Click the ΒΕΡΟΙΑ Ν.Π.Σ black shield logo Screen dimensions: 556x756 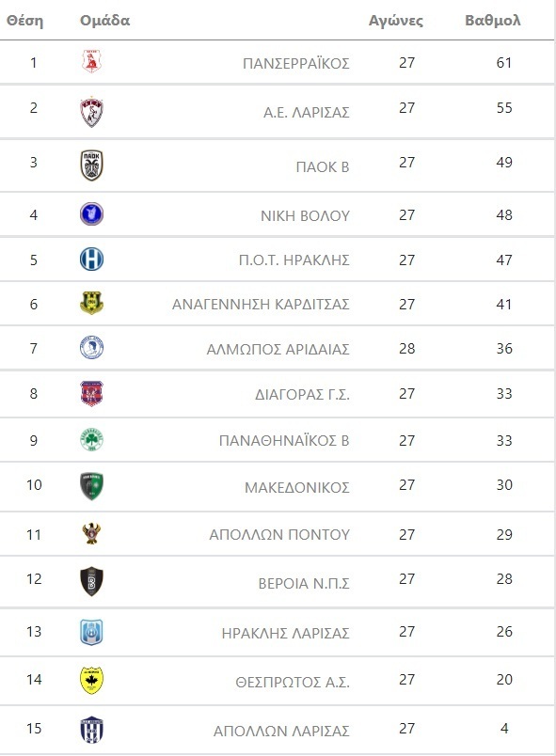(91, 581)
